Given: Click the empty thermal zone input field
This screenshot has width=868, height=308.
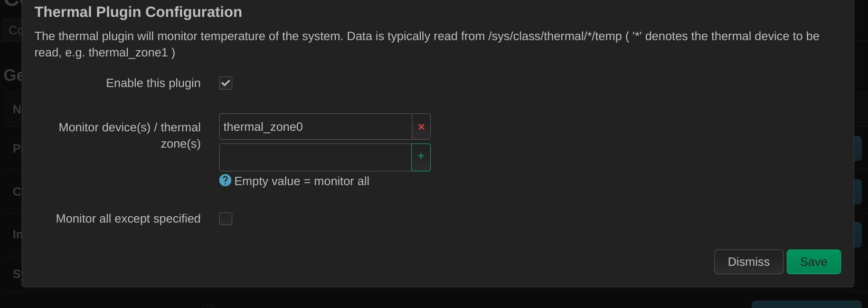Looking at the screenshot, I should (x=315, y=157).
